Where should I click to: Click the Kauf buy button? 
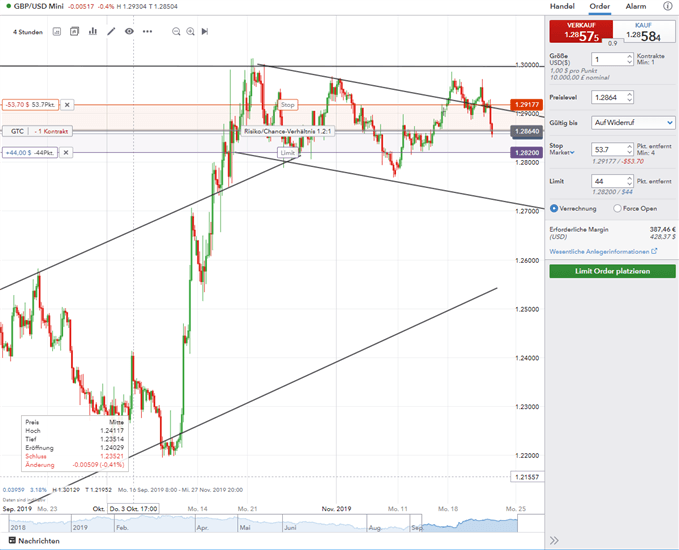(644, 31)
